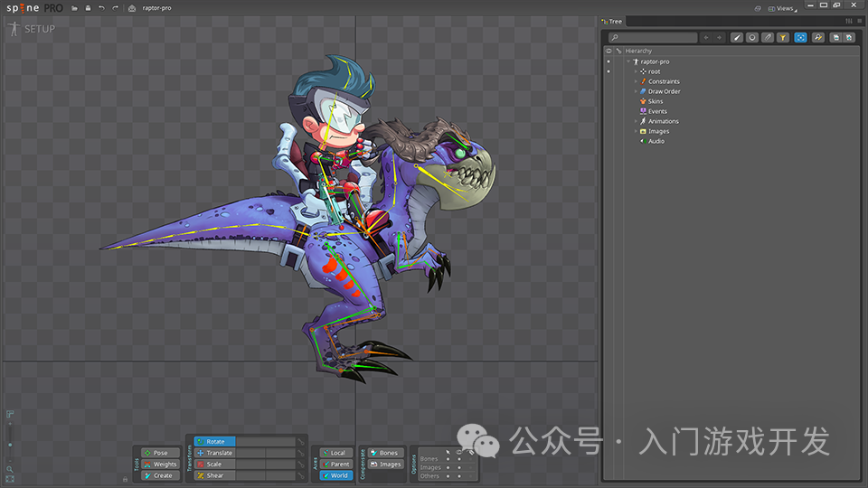Show bones filter in Tree toolbar
This screenshot has height=488, width=868.
click(736, 38)
